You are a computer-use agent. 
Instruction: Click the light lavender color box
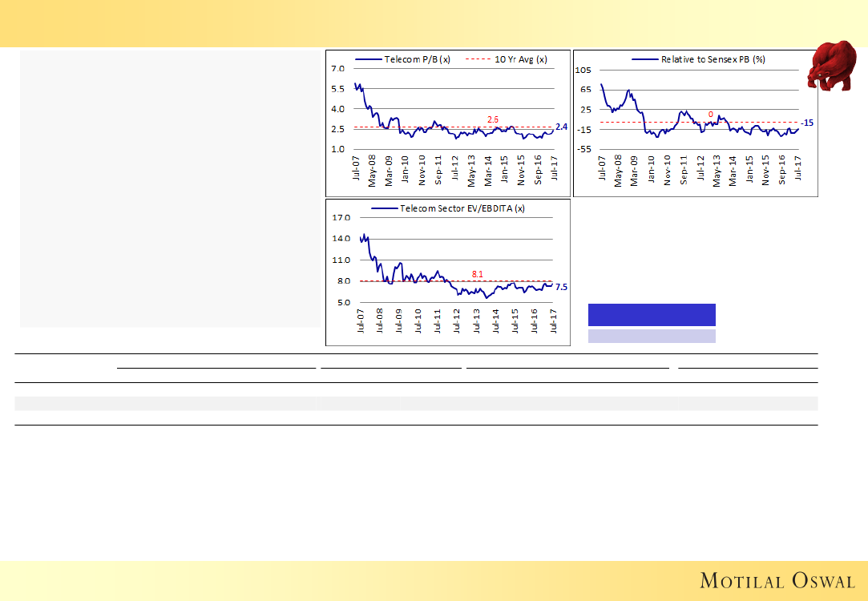[652, 336]
